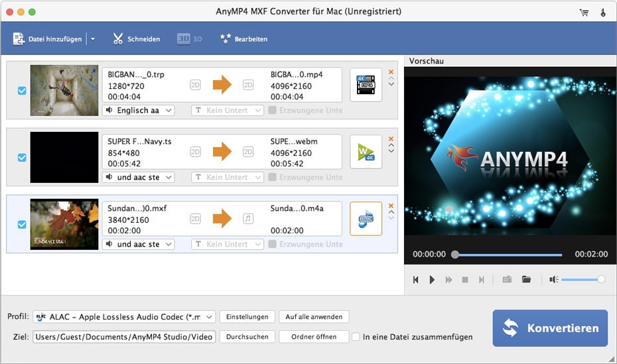Open the Schneiden tool
This screenshot has width=617, height=364.
[136, 39]
